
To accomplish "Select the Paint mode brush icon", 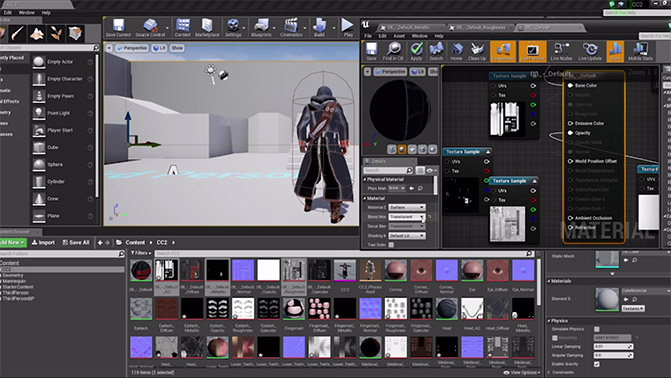I will 18,33.
